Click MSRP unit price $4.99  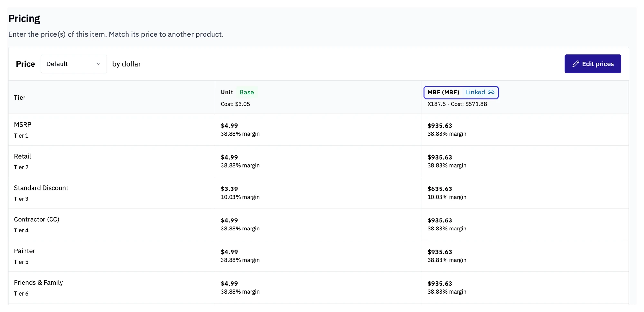pos(229,126)
